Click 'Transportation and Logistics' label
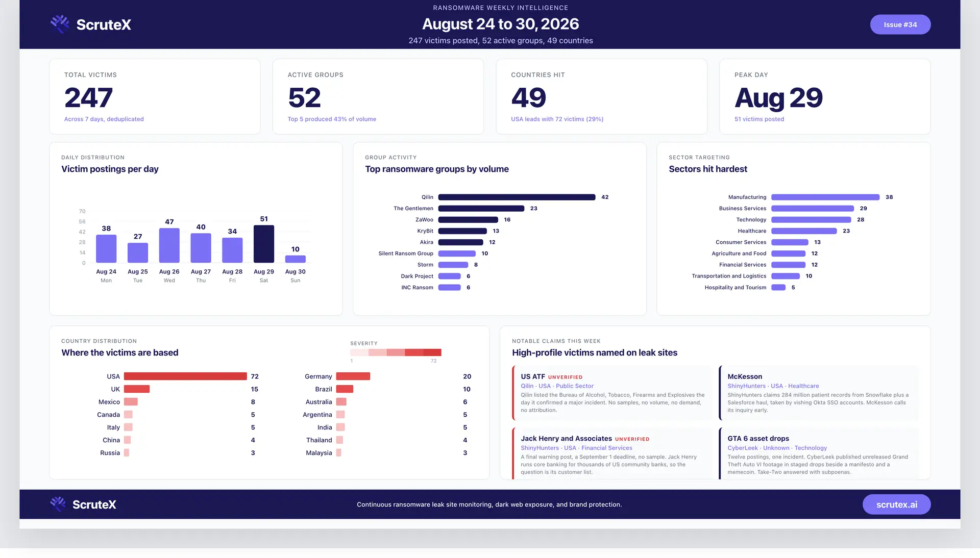 [x=729, y=276]
